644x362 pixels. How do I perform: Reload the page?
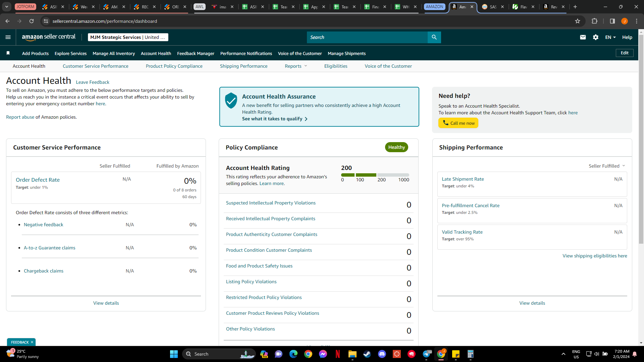[x=32, y=21]
